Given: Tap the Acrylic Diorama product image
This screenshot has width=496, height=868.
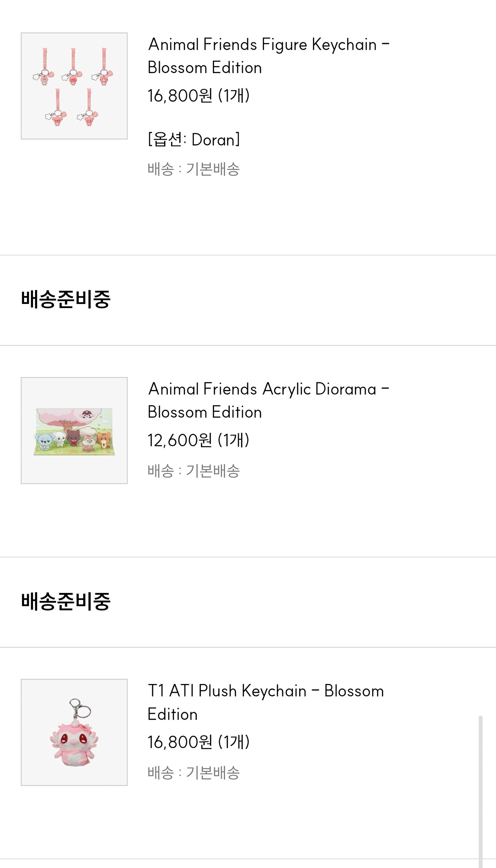Looking at the screenshot, I should tap(74, 430).
